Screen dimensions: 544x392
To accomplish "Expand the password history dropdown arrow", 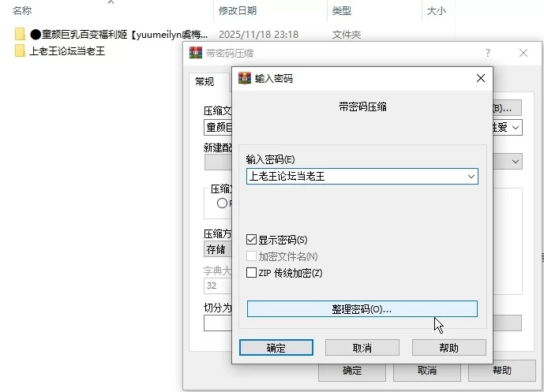I will [x=471, y=177].
